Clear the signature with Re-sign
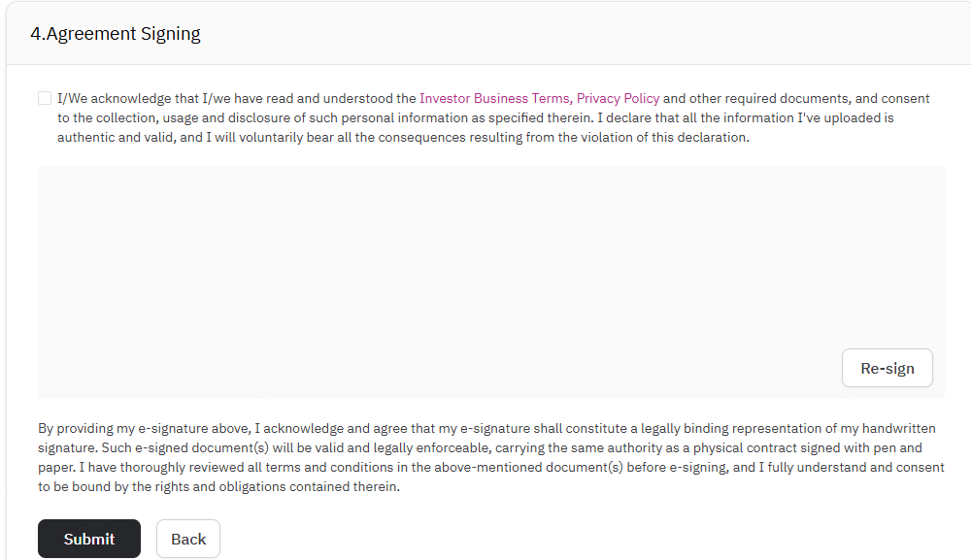 click(887, 368)
